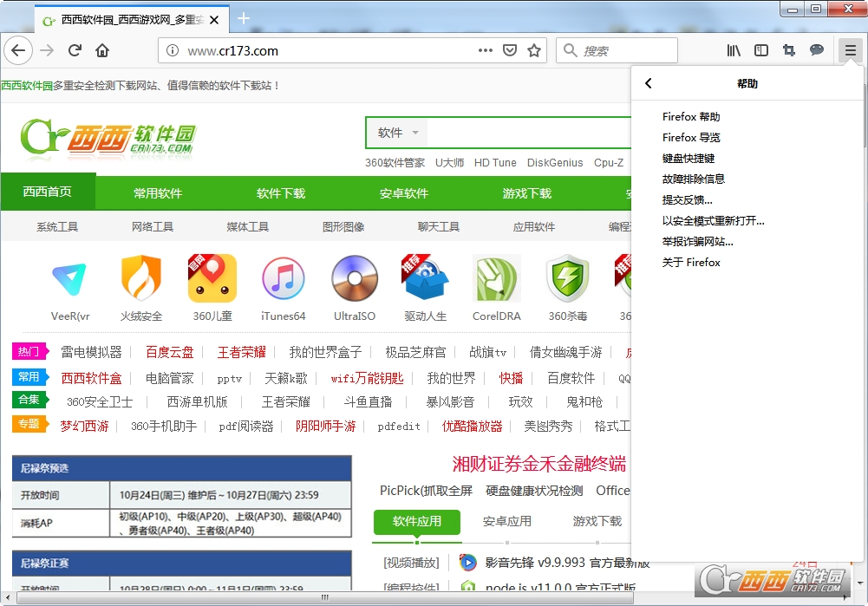
Task: Open the Firefox home page
Action: tap(102, 51)
